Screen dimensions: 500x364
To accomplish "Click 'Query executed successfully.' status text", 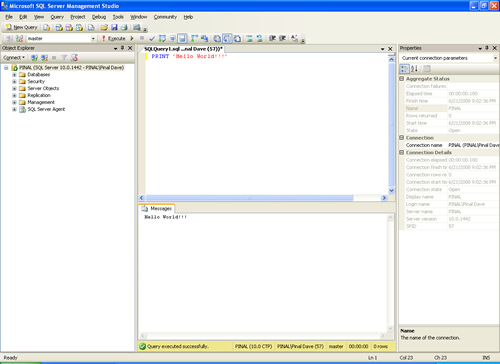I will pyautogui.click(x=178, y=347).
